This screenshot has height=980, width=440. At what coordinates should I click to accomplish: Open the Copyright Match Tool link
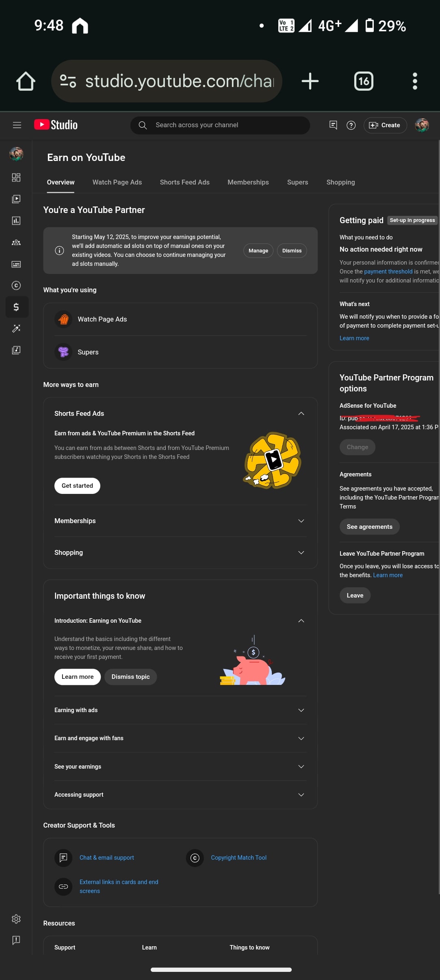[238, 858]
